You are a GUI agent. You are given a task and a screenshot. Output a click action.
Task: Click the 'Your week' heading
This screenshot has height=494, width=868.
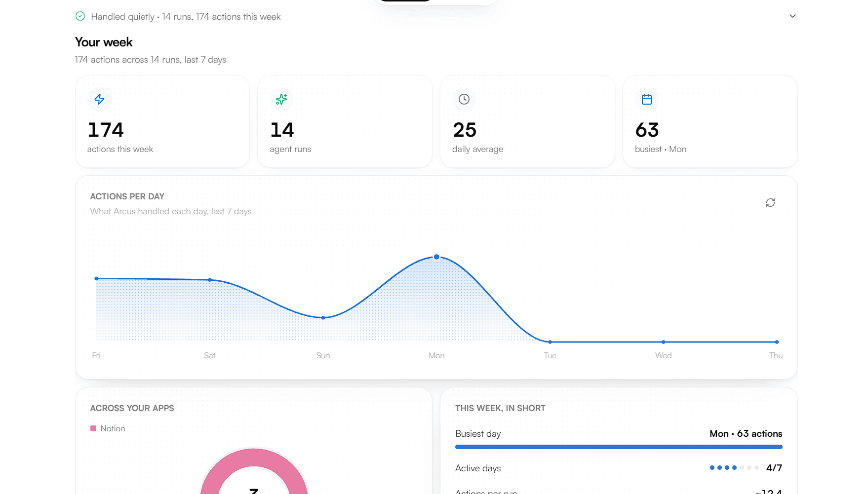click(x=104, y=42)
